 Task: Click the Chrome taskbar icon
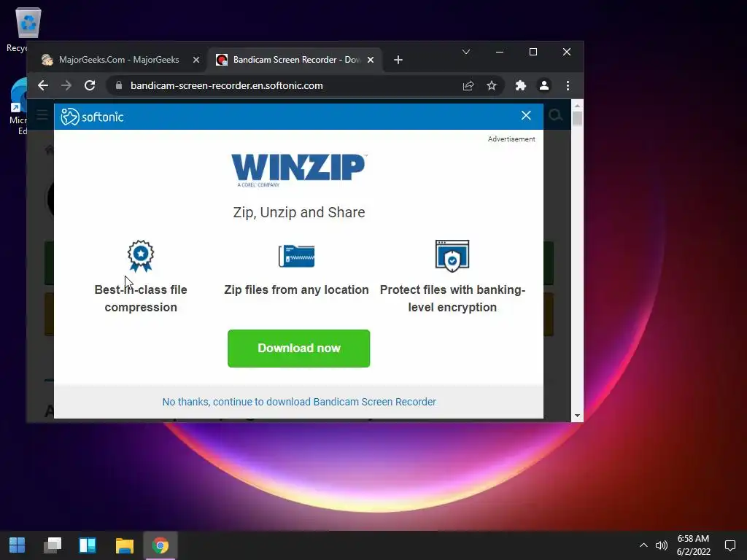coord(160,545)
